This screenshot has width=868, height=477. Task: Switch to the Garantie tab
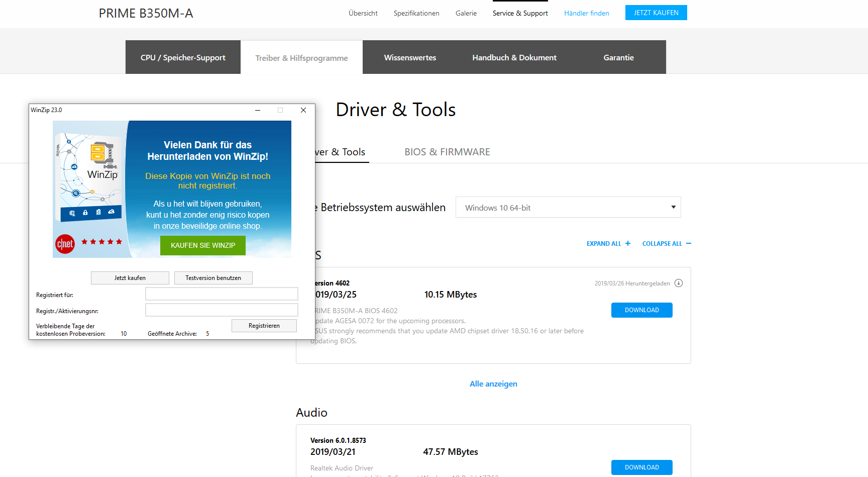619,57
